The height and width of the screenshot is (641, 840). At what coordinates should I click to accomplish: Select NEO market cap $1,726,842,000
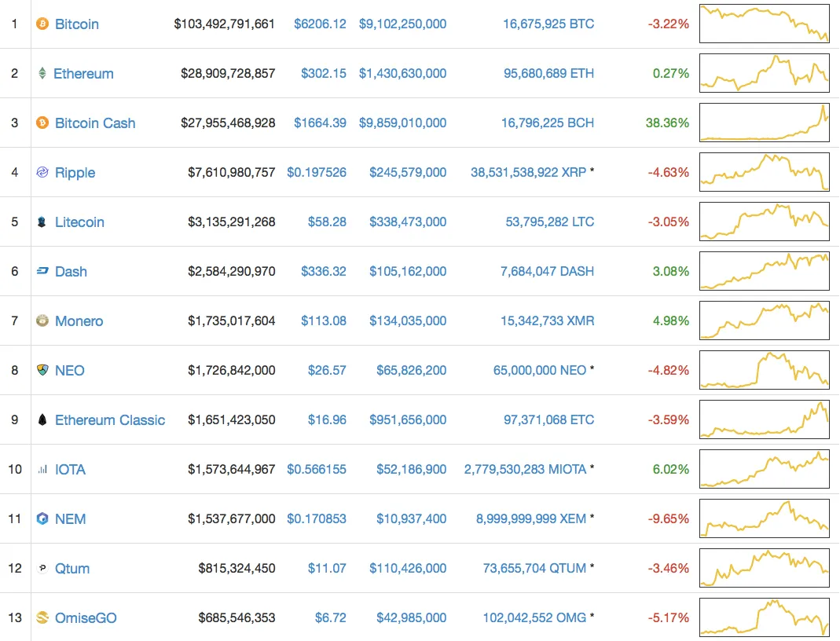(x=232, y=370)
